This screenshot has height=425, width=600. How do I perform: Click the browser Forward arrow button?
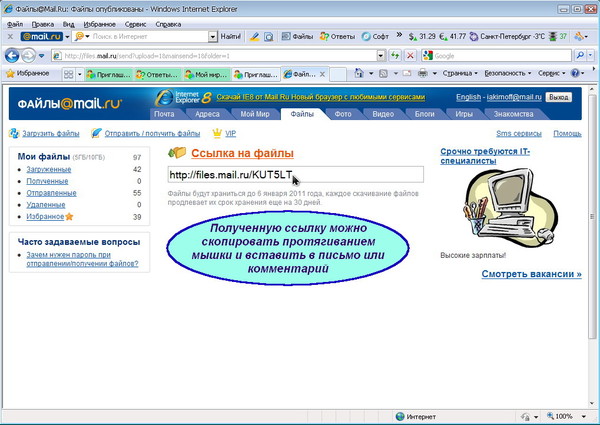tap(28, 56)
